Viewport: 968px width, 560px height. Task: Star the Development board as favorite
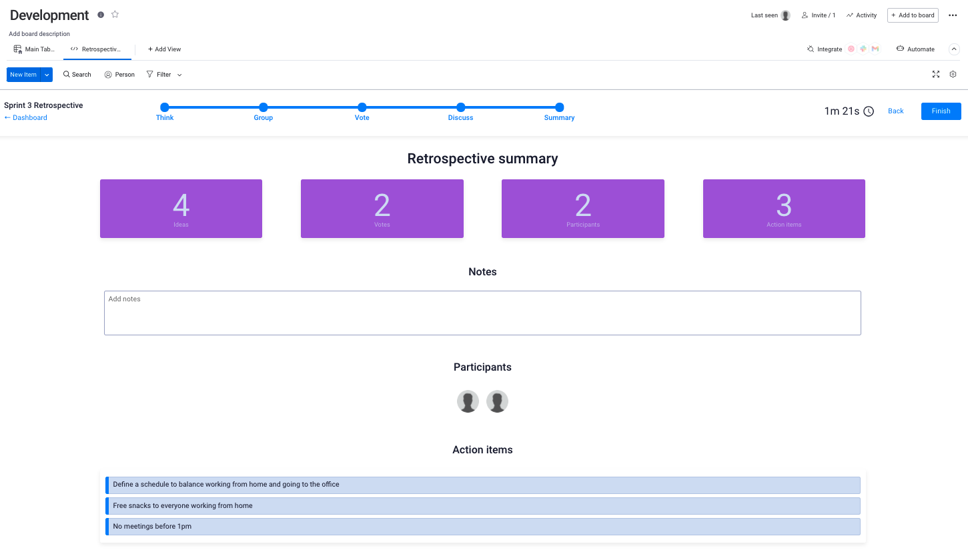point(115,15)
